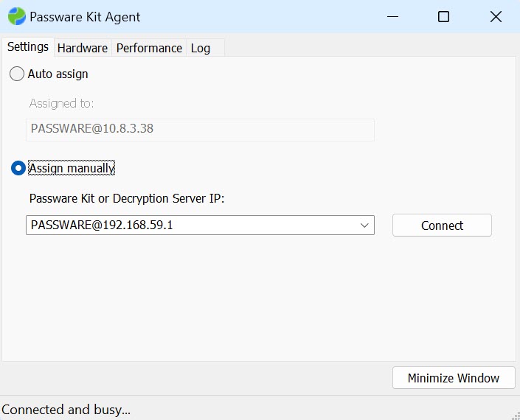Click the 'Connected and busy...' status text
This screenshot has height=420, width=520.
coord(66,410)
